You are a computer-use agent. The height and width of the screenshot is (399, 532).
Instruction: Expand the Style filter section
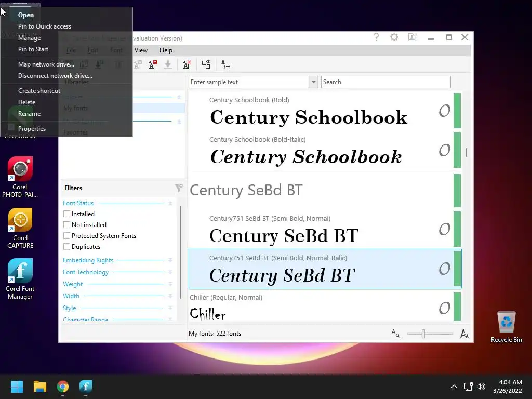pyautogui.click(x=170, y=308)
